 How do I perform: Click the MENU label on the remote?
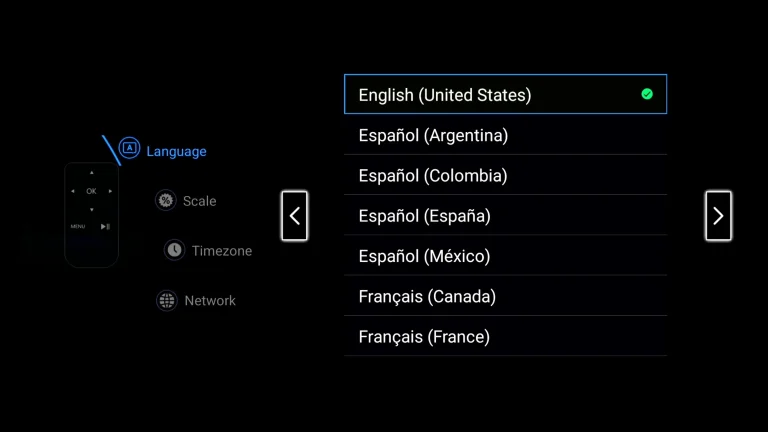pyautogui.click(x=78, y=226)
